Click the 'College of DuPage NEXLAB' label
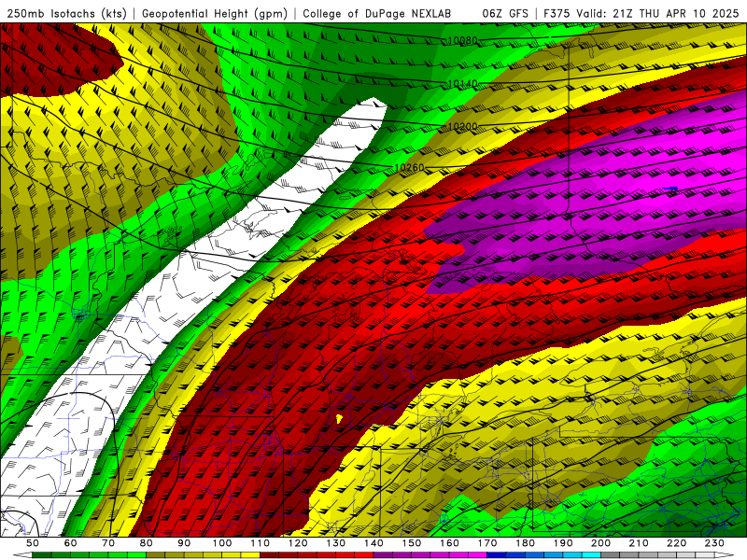Viewport: 747px width, 560px height. 377,13
